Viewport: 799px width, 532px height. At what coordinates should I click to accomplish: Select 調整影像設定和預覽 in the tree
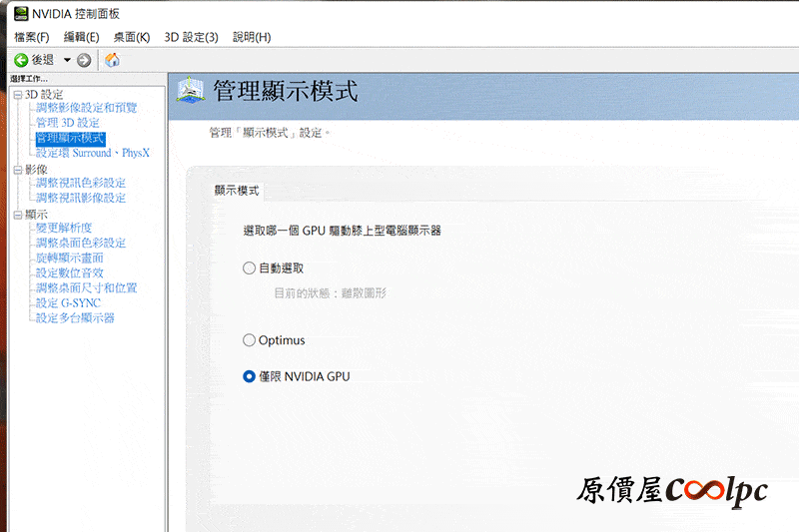tap(86, 108)
